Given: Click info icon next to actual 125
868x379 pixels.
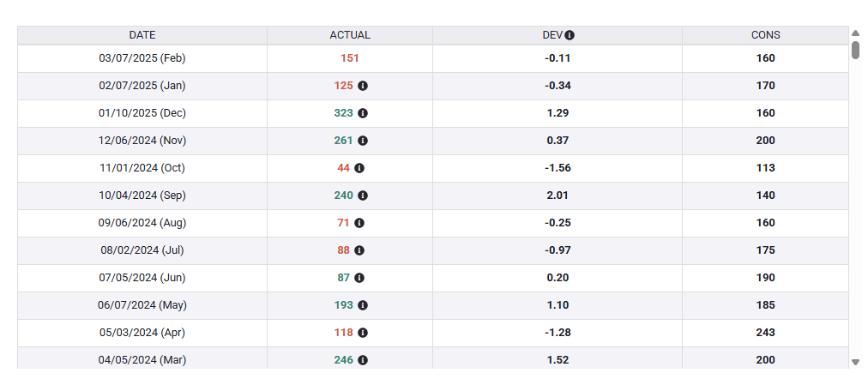Looking at the screenshot, I should click(363, 86).
